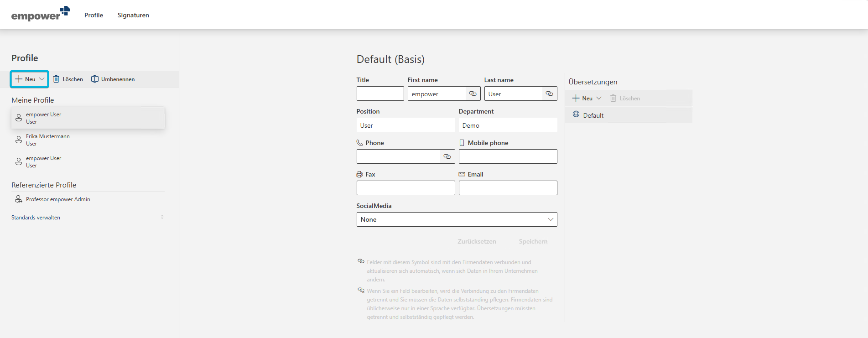The height and width of the screenshot is (338, 868).
Task: Click the globe icon beside Default
Action: (x=576, y=114)
